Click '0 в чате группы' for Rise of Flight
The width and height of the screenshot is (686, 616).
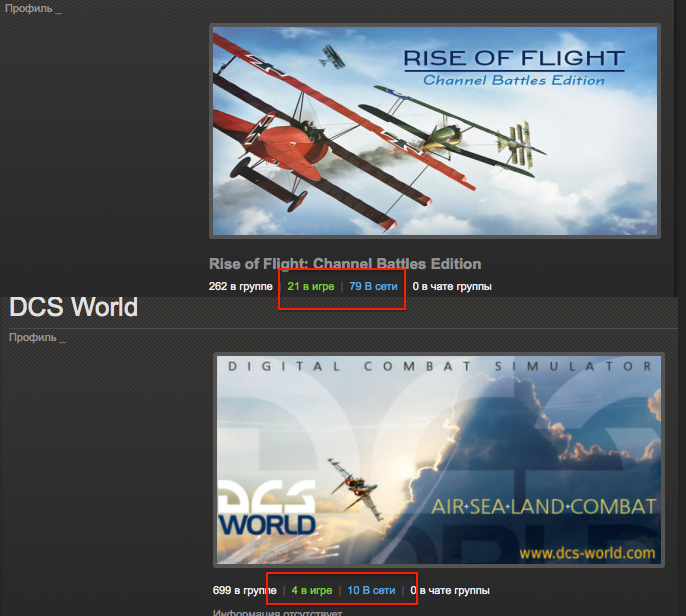(452, 286)
